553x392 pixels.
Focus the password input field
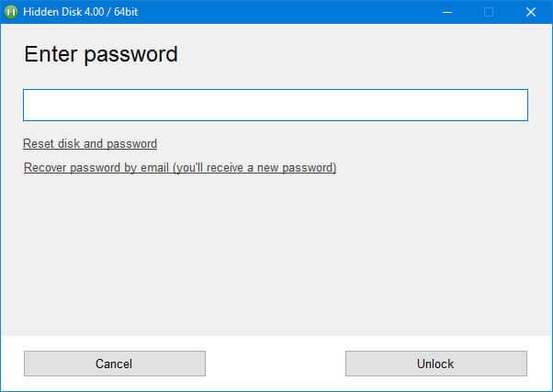tap(276, 105)
